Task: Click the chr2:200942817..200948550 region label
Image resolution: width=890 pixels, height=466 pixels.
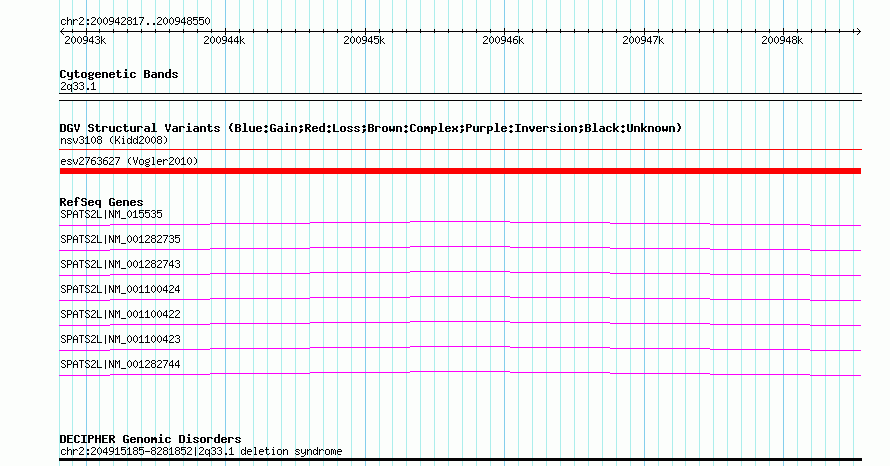Action: [135, 21]
